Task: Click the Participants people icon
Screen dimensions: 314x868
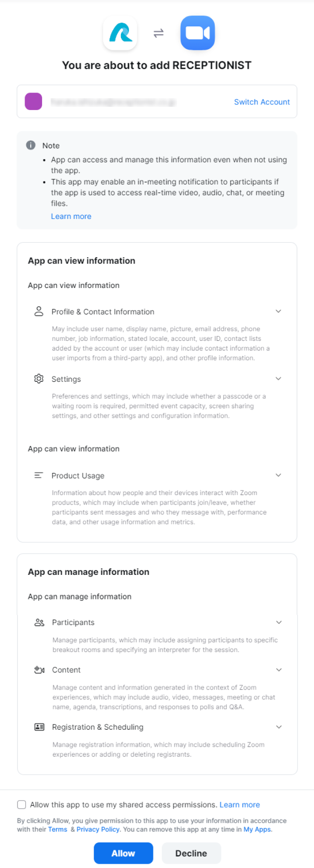Action: click(x=39, y=623)
